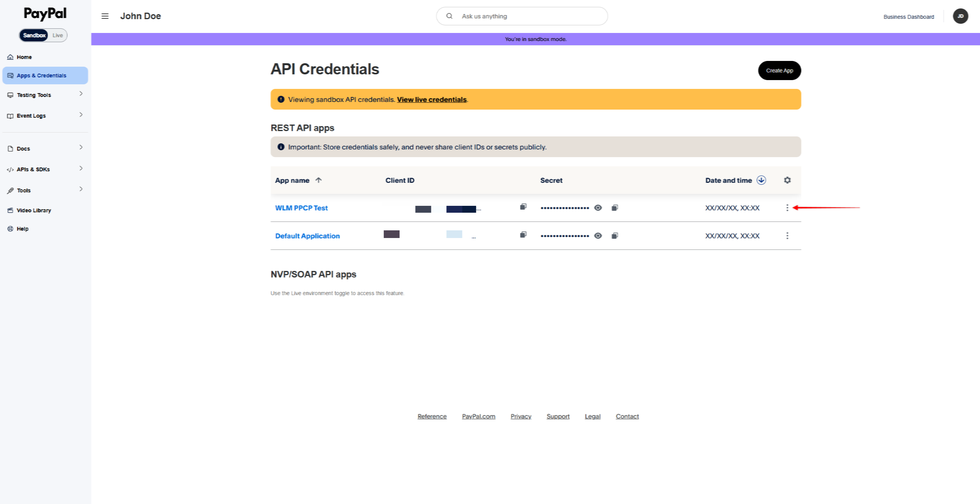
Task: Open the WLM PPCP Test more options menu
Action: click(787, 208)
